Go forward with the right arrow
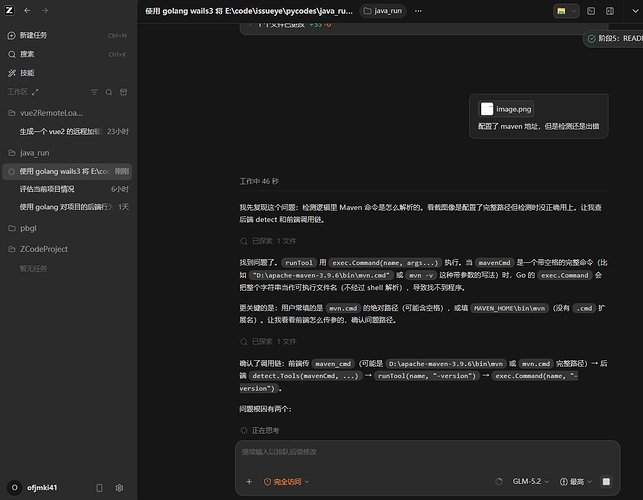 (x=45, y=11)
